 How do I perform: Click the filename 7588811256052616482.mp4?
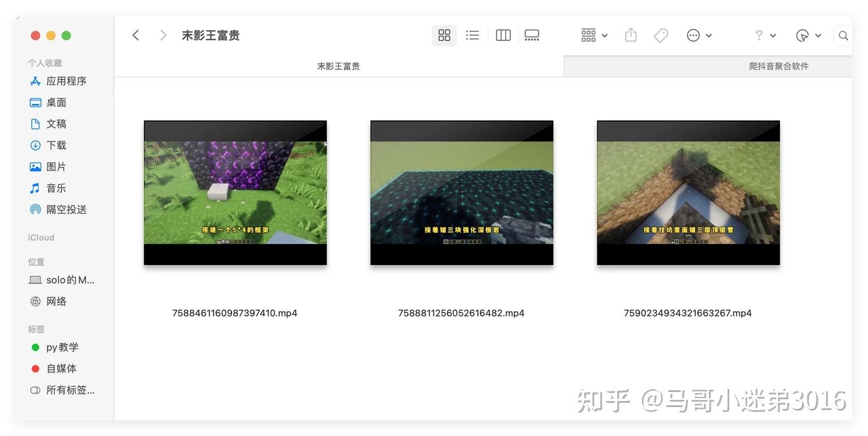pos(462,313)
